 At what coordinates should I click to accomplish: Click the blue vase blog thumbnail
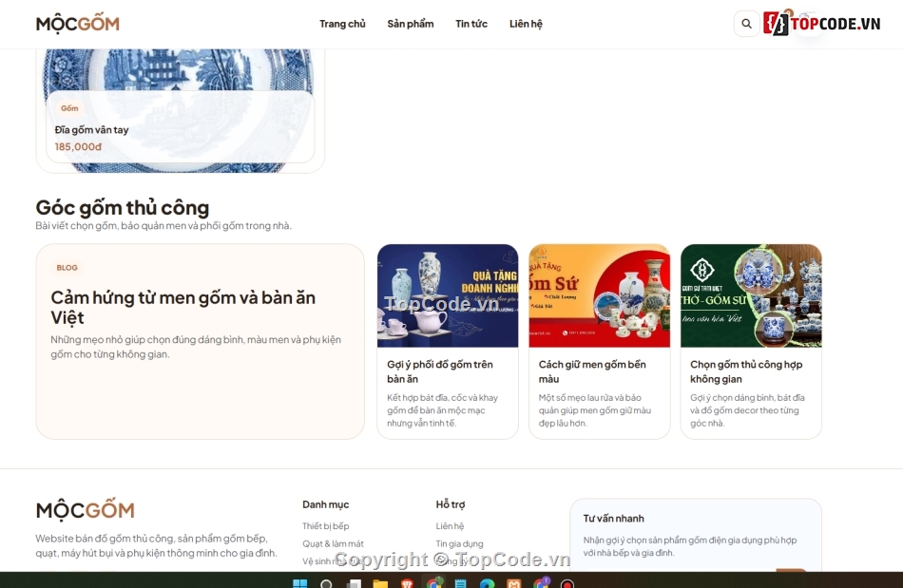[x=448, y=295]
